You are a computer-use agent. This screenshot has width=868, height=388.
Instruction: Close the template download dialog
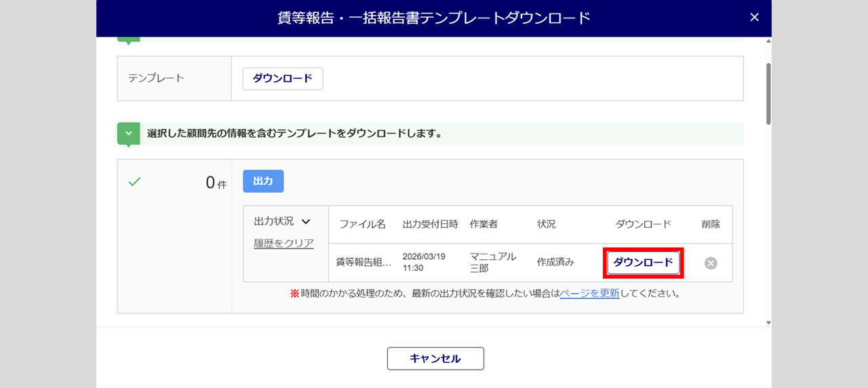tap(754, 18)
